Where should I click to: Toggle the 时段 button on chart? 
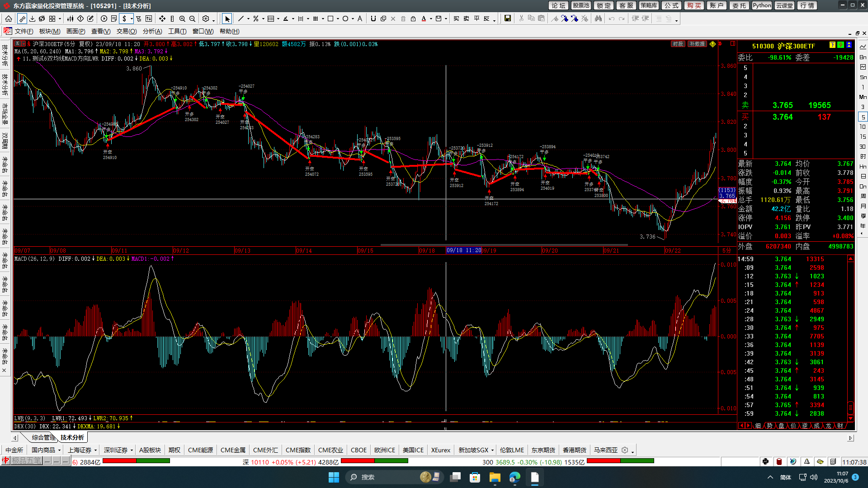click(678, 44)
